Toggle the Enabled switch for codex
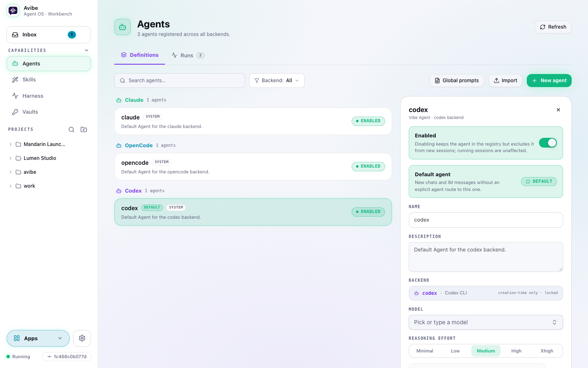This screenshot has width=588, height=368. click(x=548, y=143)
